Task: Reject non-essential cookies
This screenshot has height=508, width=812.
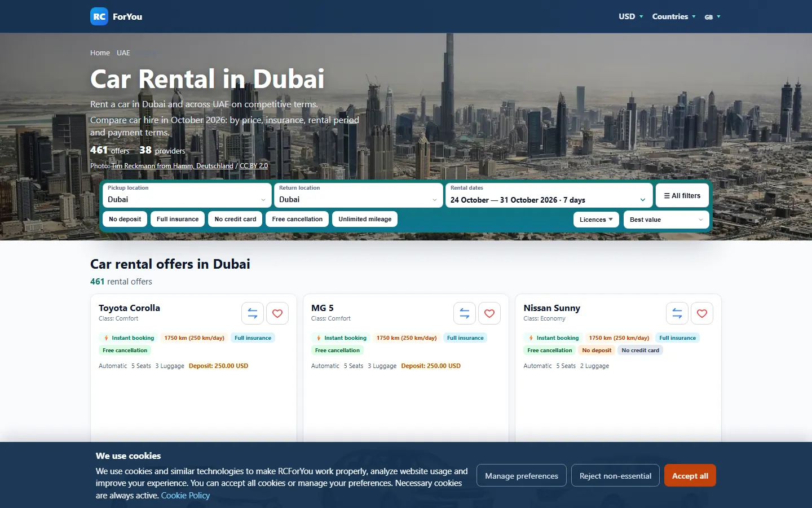Action: [x=615, y=476]
